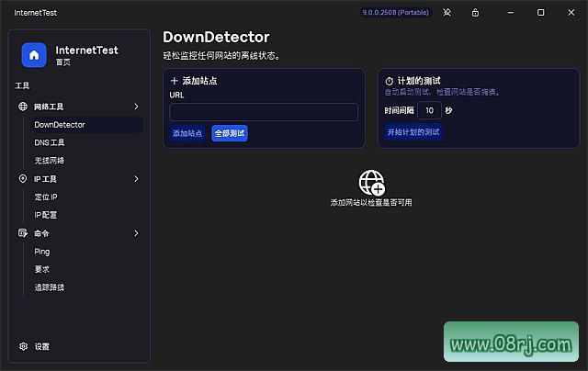Click the command icon beside 命令
The height and width of the screenshot is (371, 588).
point(23,233)
